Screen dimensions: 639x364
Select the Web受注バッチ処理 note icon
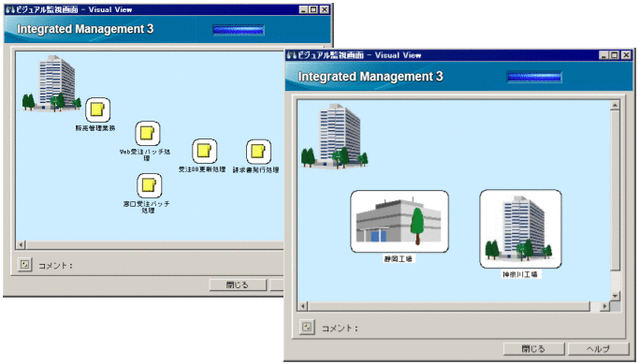pos(148,133)
